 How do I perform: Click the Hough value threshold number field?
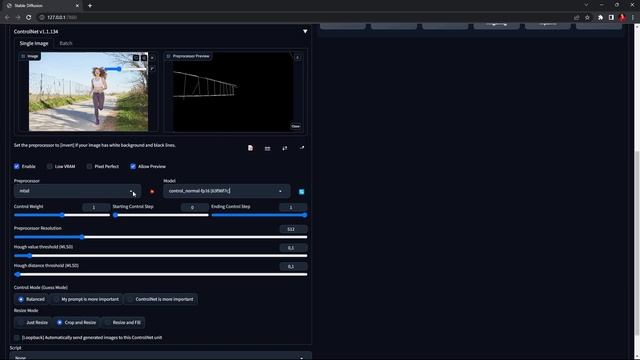(x=293, y=248)
